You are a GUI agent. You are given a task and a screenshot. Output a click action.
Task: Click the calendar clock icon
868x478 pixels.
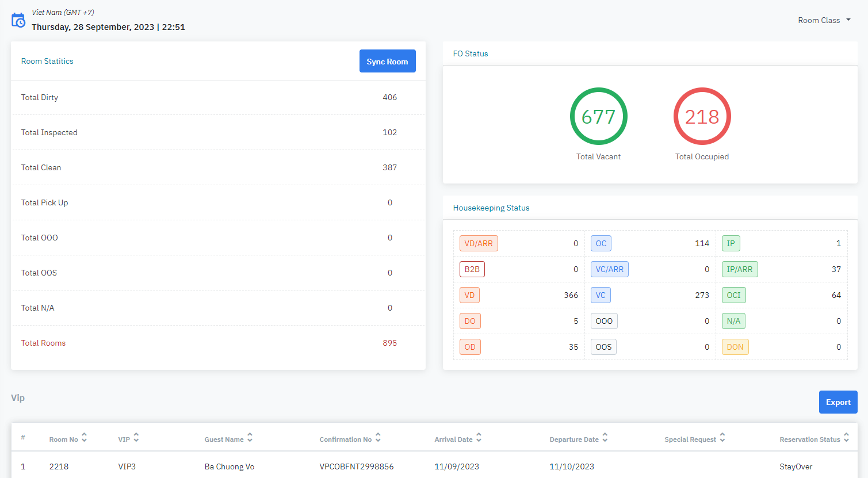(18, 20)
